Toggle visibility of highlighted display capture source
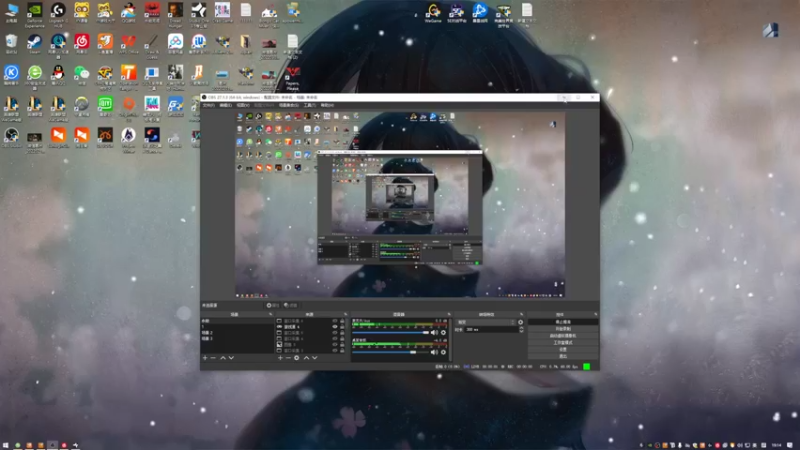The image size is (800, 450). 335,327
